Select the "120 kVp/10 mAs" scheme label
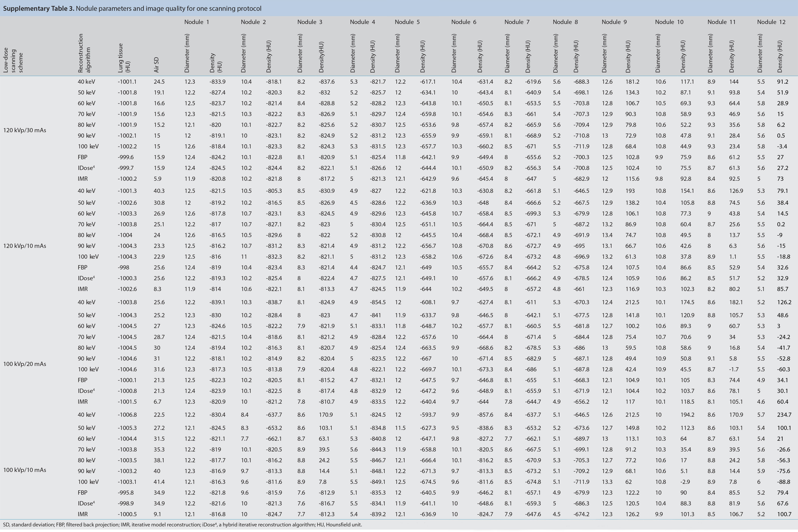 pyautogui.click(x=25, y=246)
